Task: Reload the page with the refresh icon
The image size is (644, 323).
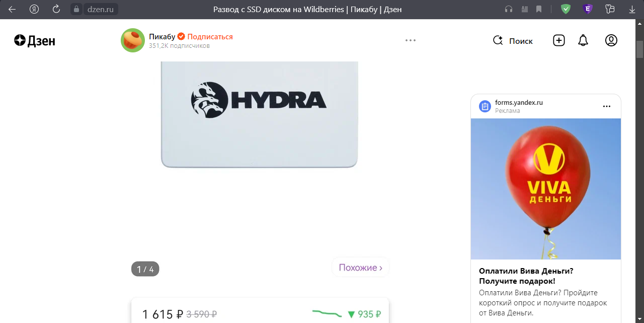Action: (56, 9)
